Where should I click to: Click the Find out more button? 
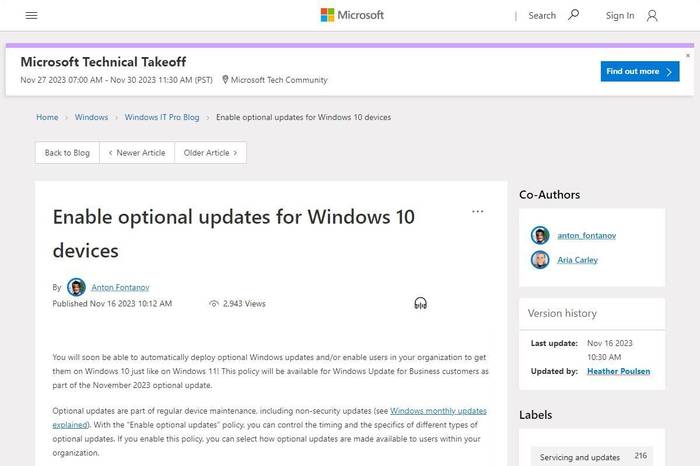pyautogui.click(x=640, y=71)
